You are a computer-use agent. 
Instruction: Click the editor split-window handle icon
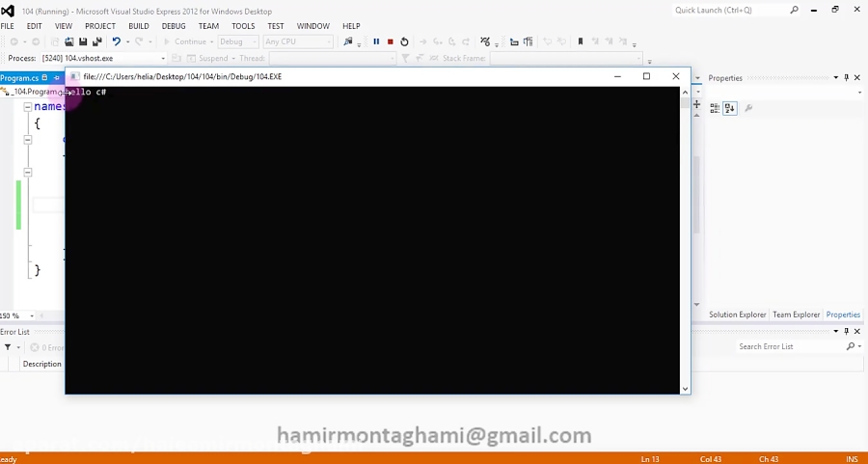696,104
